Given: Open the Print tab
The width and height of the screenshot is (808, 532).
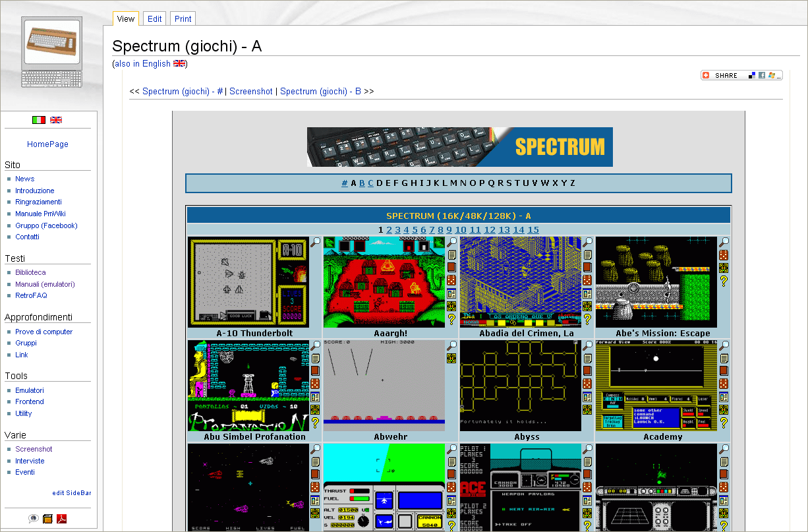Looking at the screenshot, I should [183, 18].
